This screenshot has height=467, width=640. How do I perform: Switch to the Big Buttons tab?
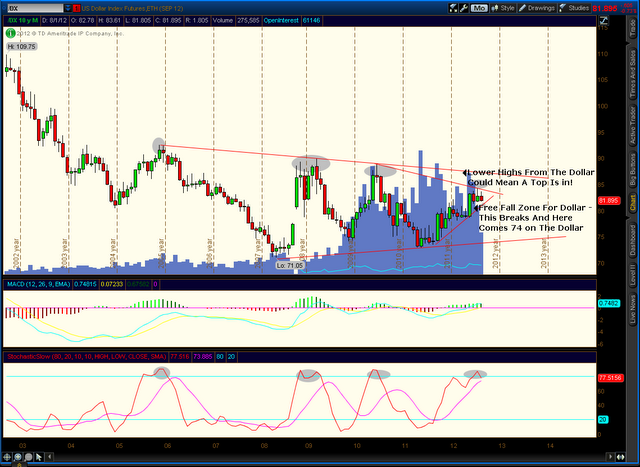(x=633, y=169)
